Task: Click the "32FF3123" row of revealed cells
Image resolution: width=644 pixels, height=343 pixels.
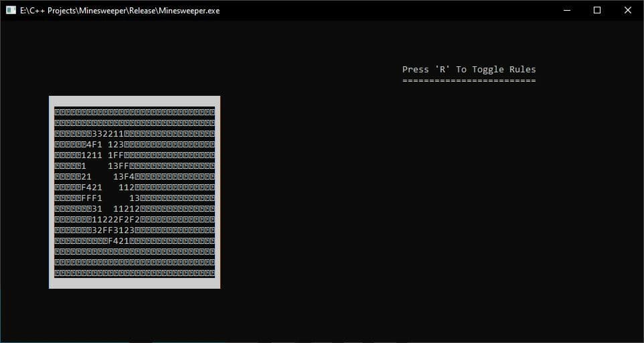Action: tap(113, 230)
